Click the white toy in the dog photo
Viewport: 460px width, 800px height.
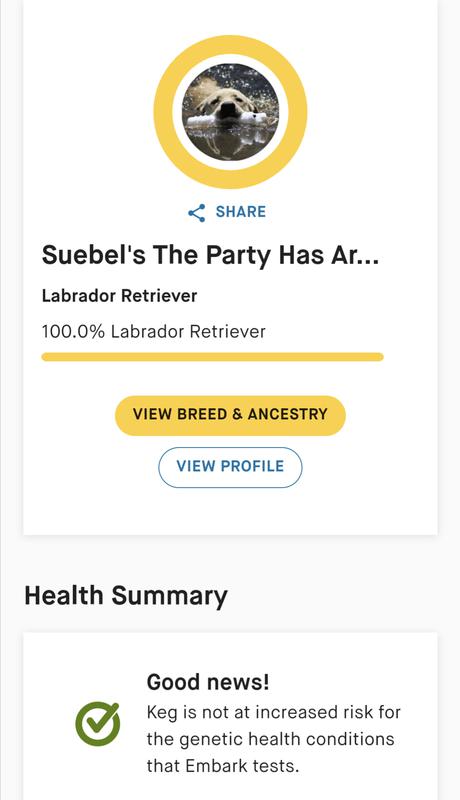click(226, 120)
